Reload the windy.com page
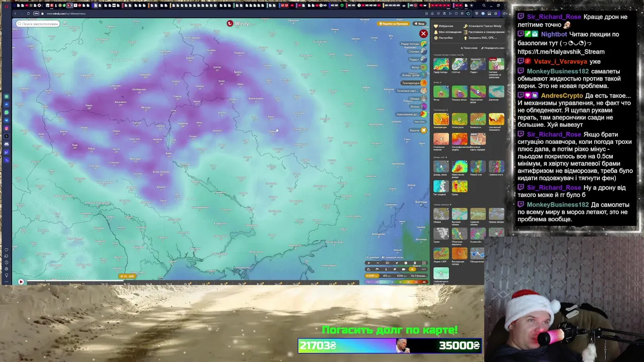This screenshot has width=644, height=362. tap(28, 14)
